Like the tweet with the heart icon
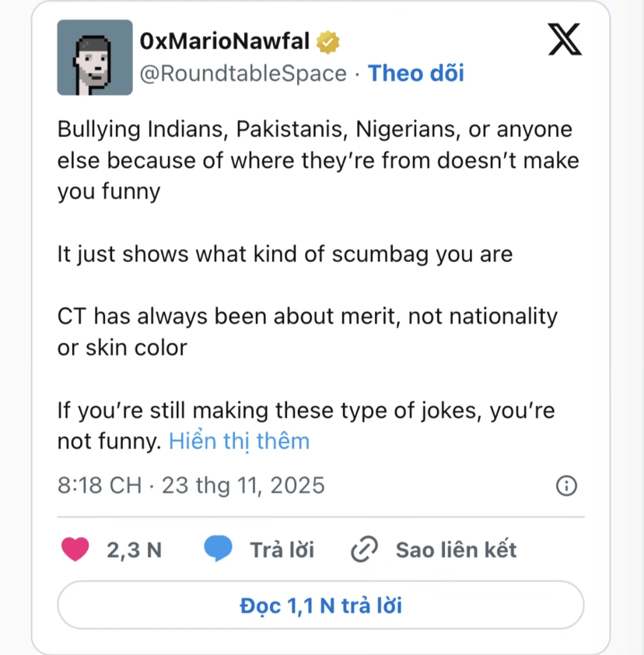 click(x=75, y=549)
